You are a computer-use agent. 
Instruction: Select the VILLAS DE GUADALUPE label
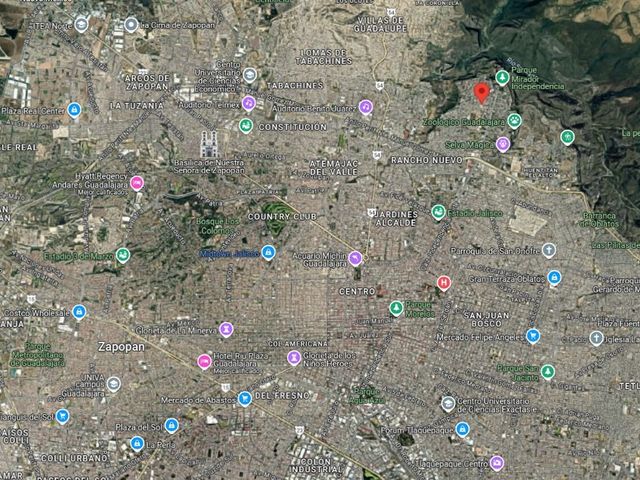click(x=380, y=24)
